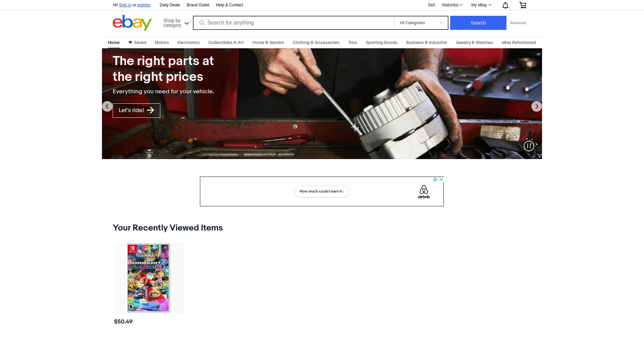
Task: Go to previous banner slide
Action: (x=107, y=106)
